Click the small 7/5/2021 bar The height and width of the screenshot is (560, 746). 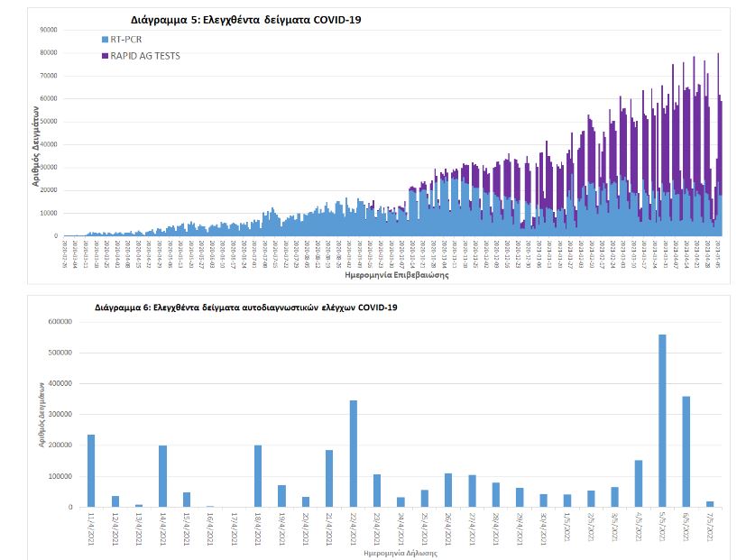[710, 504]
